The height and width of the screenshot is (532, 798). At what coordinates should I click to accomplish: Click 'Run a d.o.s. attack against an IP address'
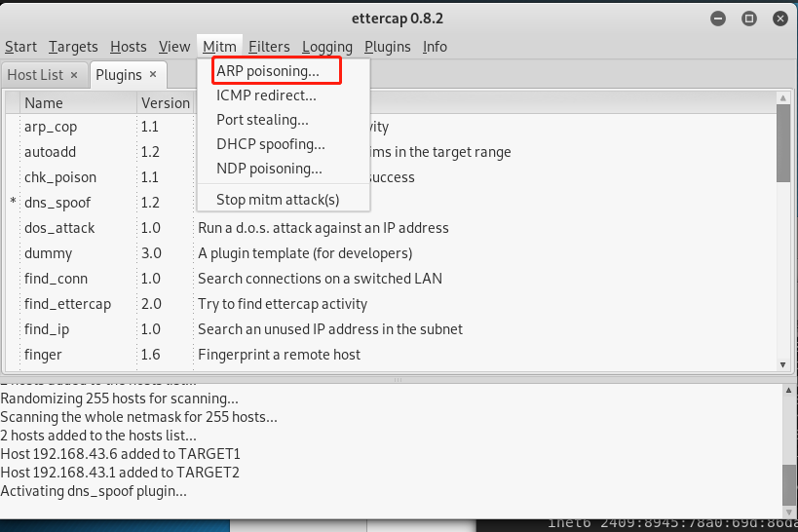point(323,228)
